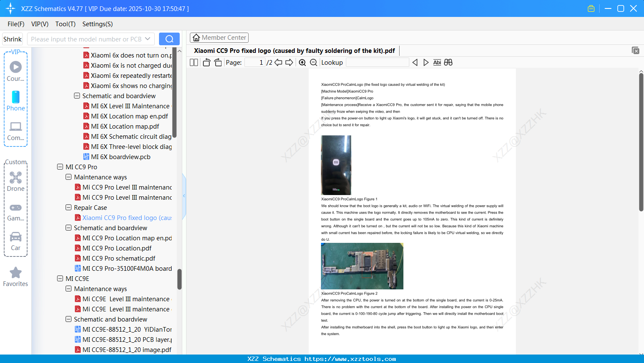This screenshot has width=644, height=363.
Task: Click the Shrink button
Action: click(13, 39)
